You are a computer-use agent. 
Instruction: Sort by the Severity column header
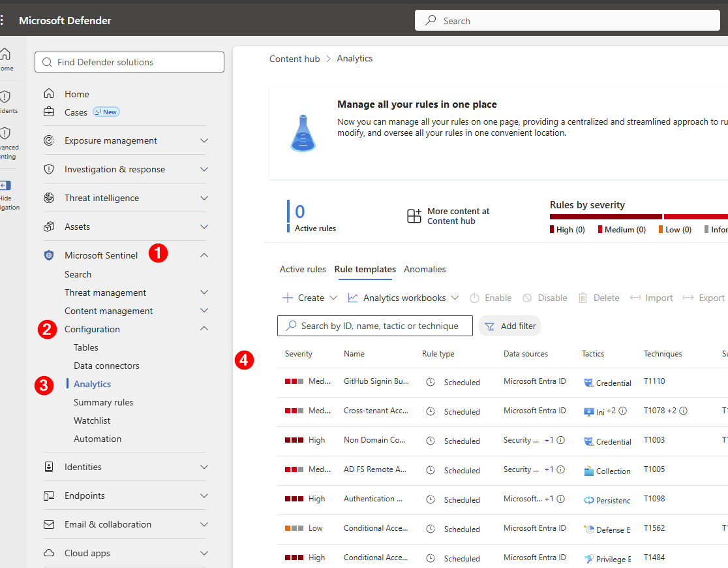point(299,354)
